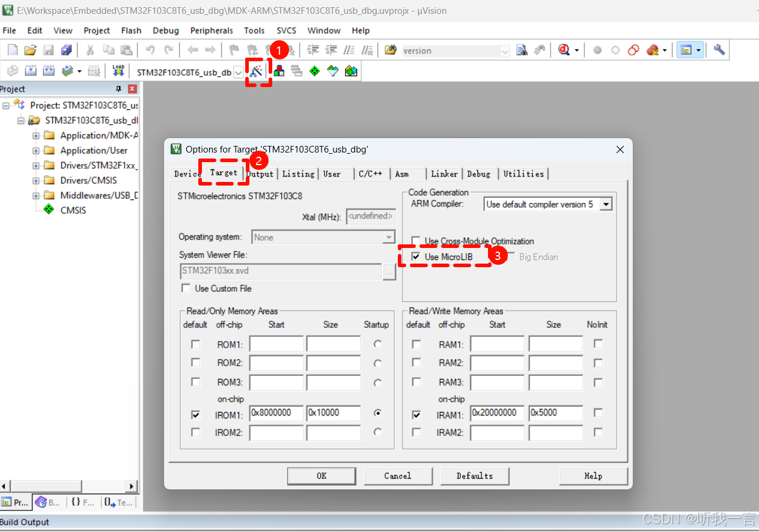Open the window layout dropdown arrow
The width and height of the screenshot is (759, 532).
[x=699, y=50]
